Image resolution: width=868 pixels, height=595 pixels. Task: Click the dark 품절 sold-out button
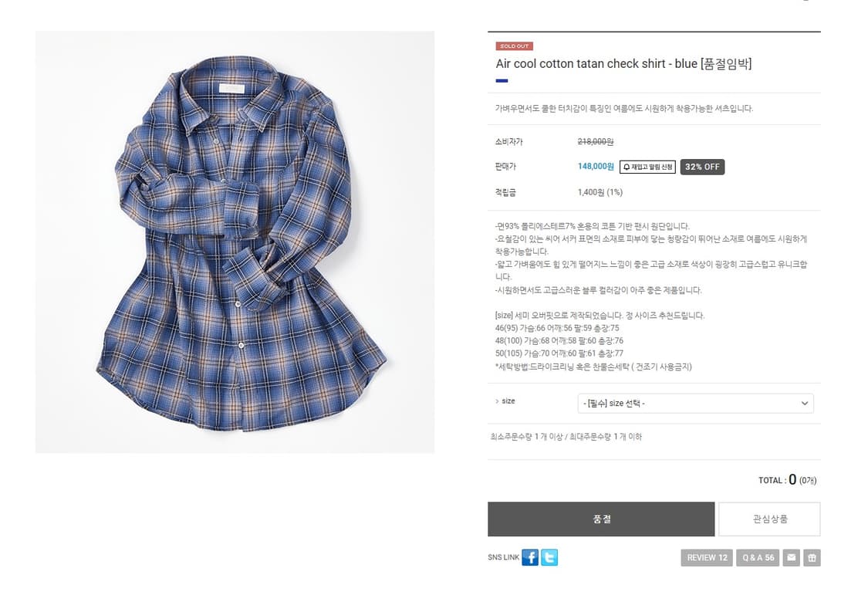tap(601, 519)
